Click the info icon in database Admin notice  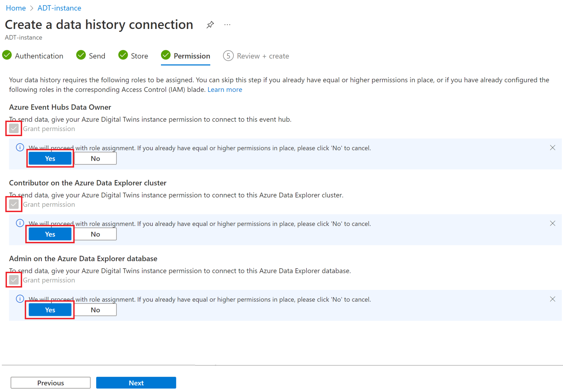[20, 299]
